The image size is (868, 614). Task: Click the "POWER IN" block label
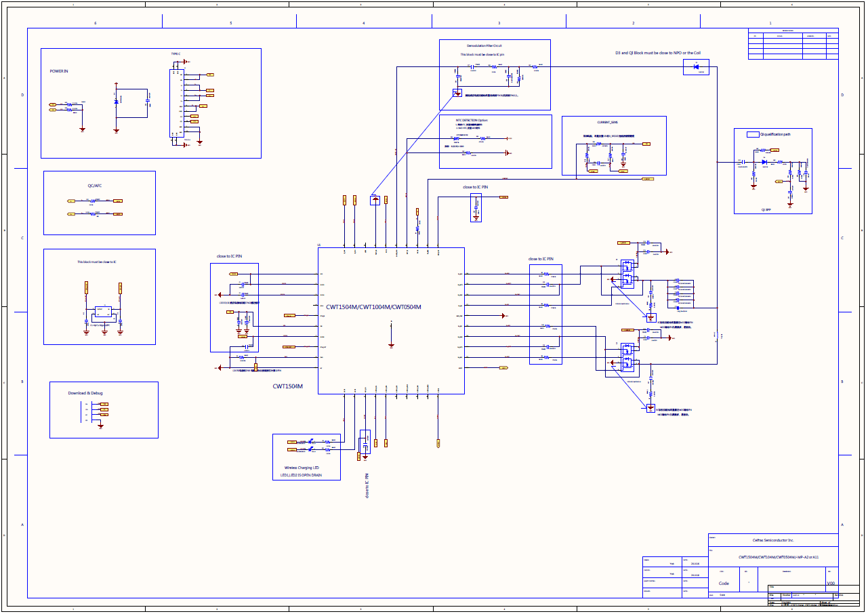tap(59, 71)
